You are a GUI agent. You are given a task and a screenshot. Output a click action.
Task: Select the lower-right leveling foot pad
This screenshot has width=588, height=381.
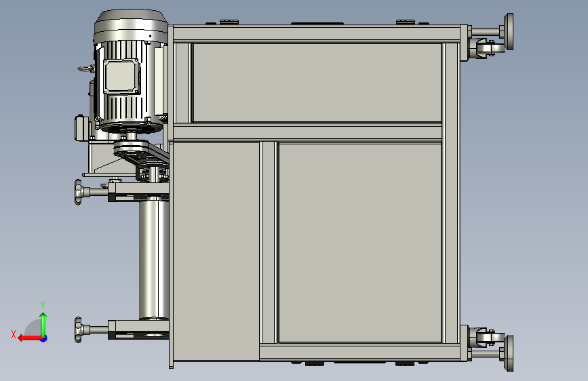point(509,353)
